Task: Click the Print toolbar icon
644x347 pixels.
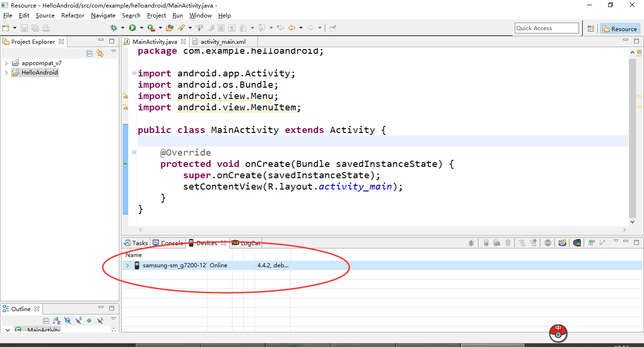Action: pyautogui.click(x=46, y=28)
